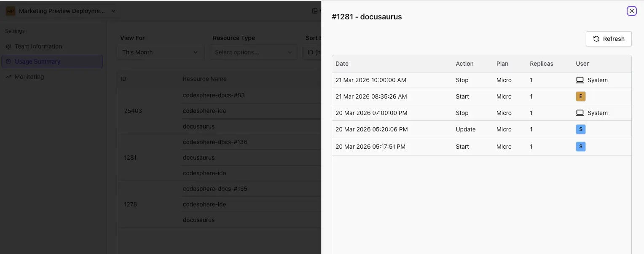
Task: Open the This Month view dropdown
Action: pos(160,52)
